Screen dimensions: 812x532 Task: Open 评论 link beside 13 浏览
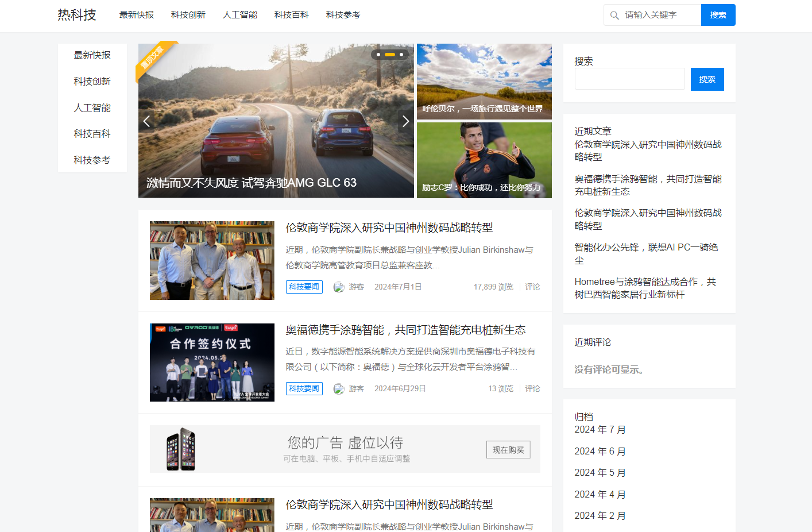click(x=532, y=388)
